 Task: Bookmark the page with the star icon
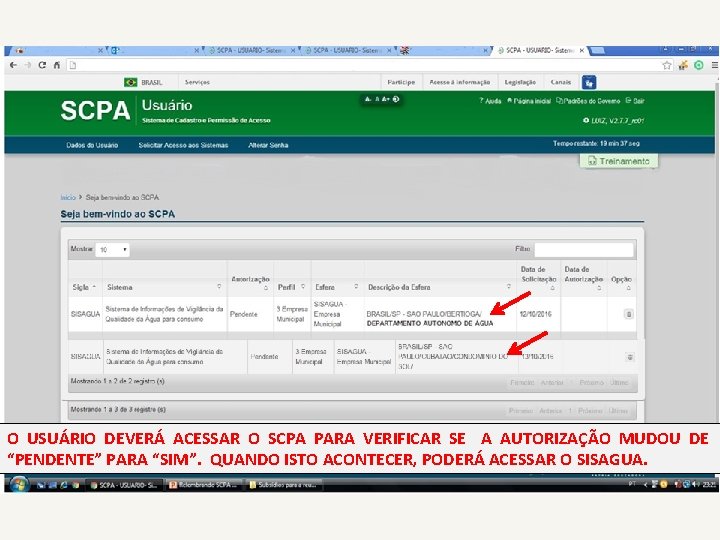tap(667, 65)
